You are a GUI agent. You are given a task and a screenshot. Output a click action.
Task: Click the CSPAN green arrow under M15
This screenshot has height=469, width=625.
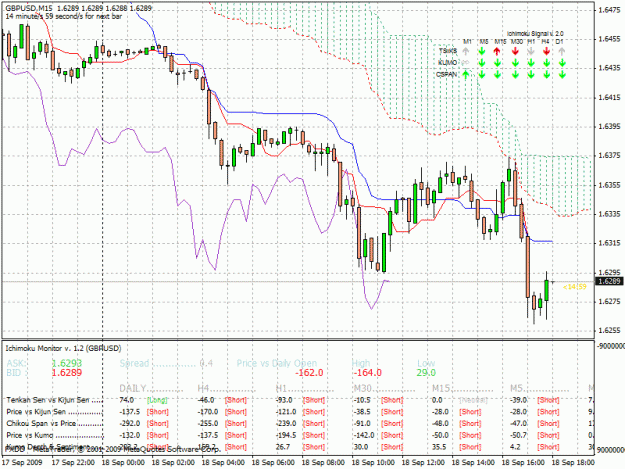click(x=497, y=74)
